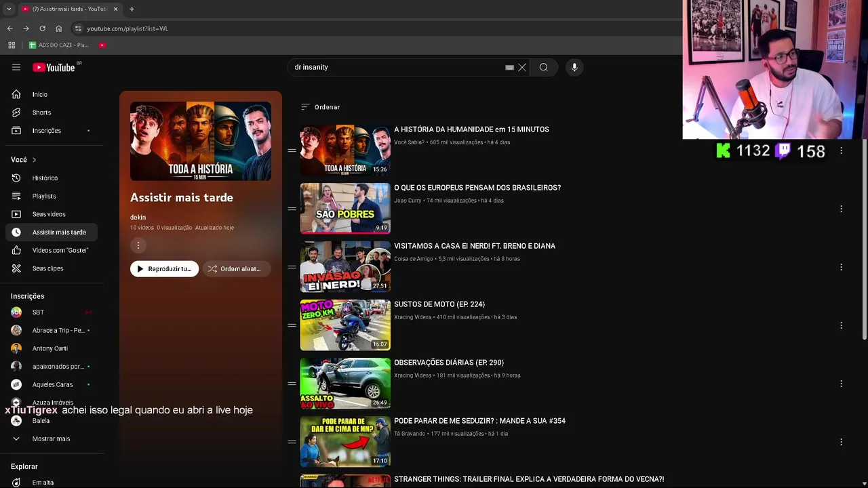Click the YouTube logo

click(54, 67)
